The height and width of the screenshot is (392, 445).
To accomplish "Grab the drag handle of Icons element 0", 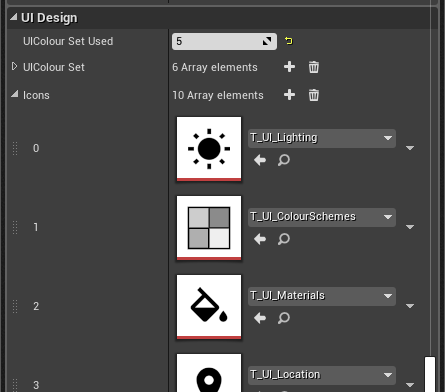I will [x=15, y=148].
